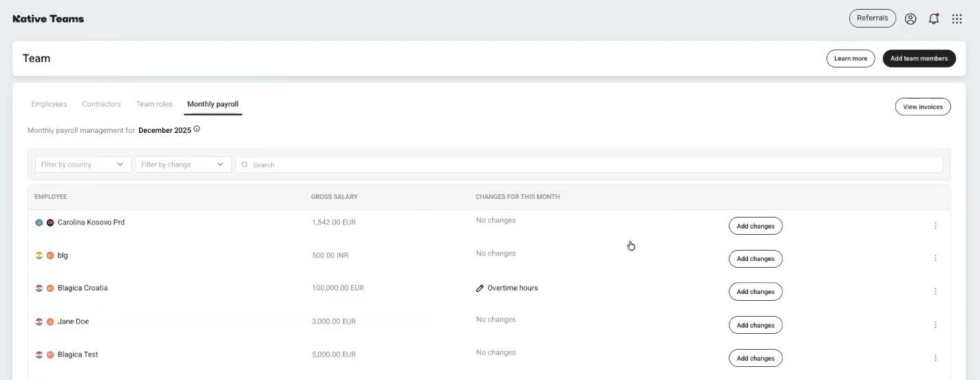The image size is (980, 380).
Task: Expand the Filter by change dropdown
Action: tap(183, 165)
